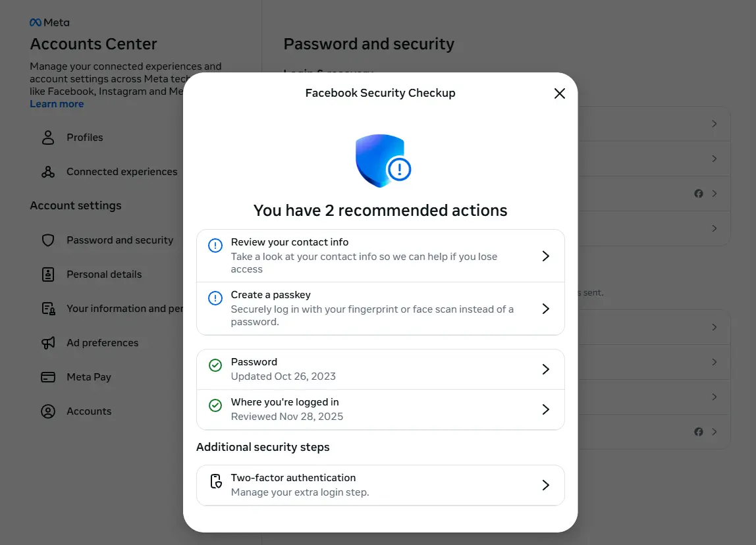The height and width of the screenshot is (545, 756).
Task: Select Account settings section in sidebar
Action: [x=76, y=205]
